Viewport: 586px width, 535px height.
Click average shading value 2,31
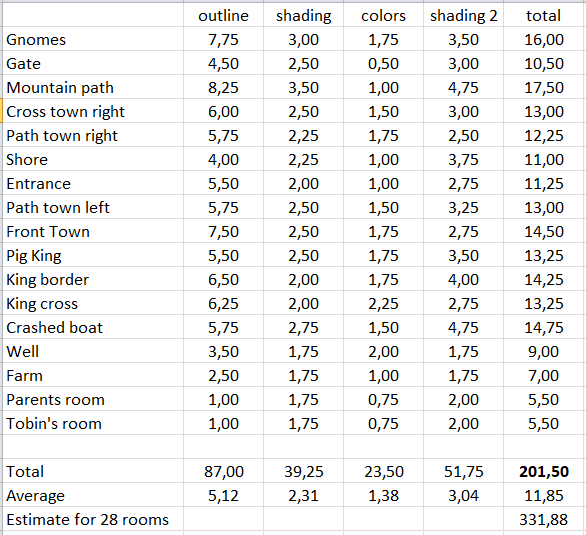(x=303, y=495)
